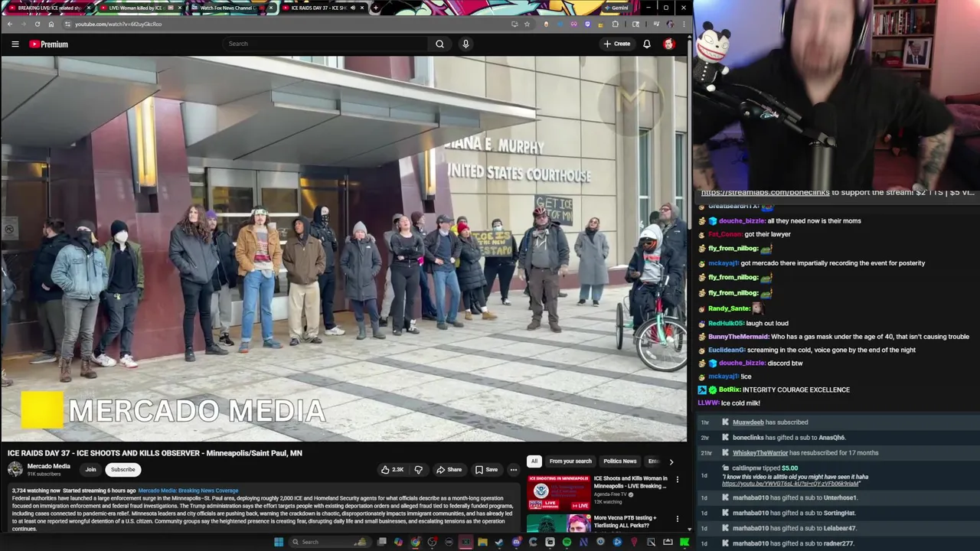Screen dimensions: 980x551
Task: Open more actions three-dots beside Save
Action: click(x=514, y=470)
